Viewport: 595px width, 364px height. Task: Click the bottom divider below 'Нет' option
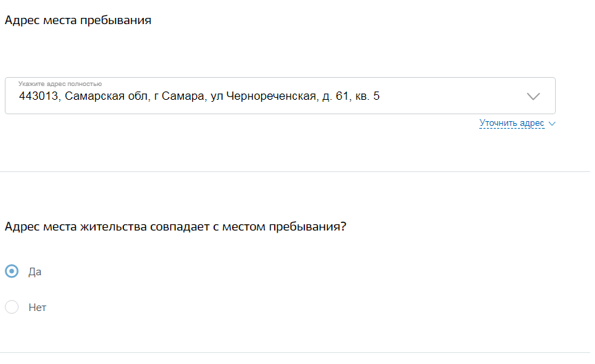click(295, 352)
